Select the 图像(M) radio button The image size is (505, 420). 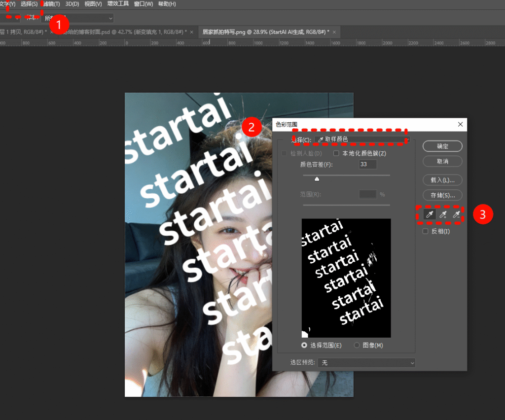(x=357, y=345)
